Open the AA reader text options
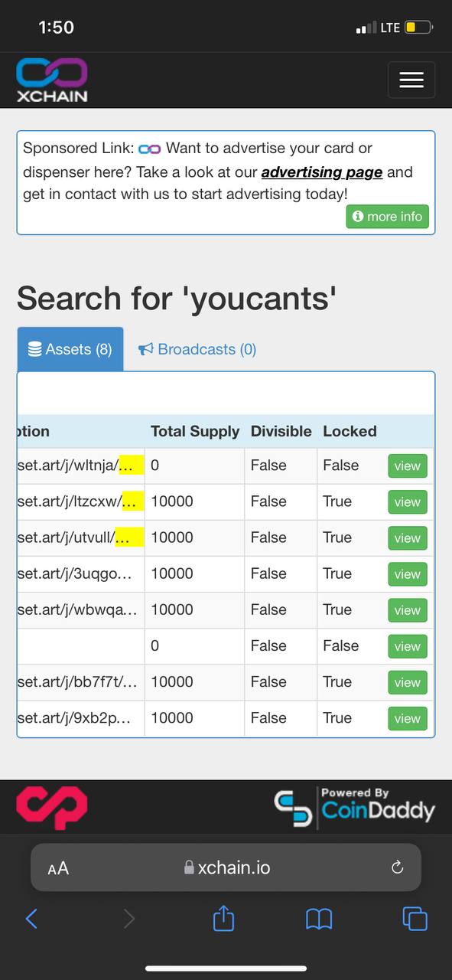This screenshot has height=980, width=452. pyautogui.click(x=58, y=867)
